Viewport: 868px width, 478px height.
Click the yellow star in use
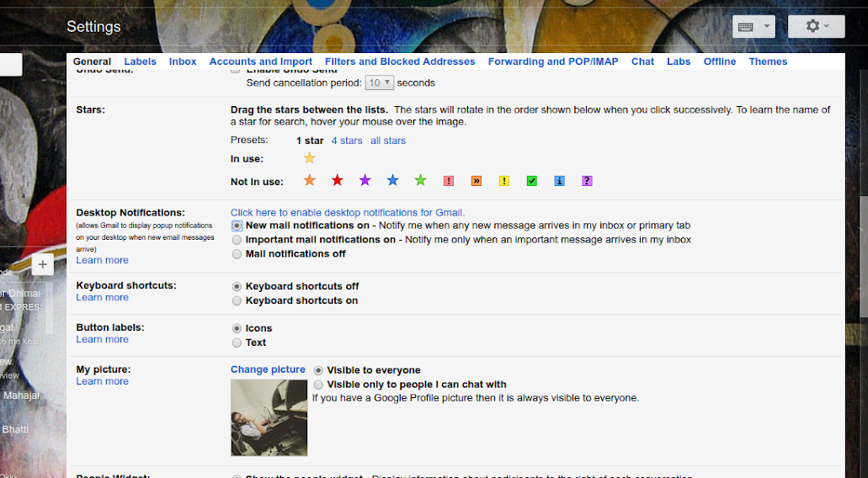(310, 158)
